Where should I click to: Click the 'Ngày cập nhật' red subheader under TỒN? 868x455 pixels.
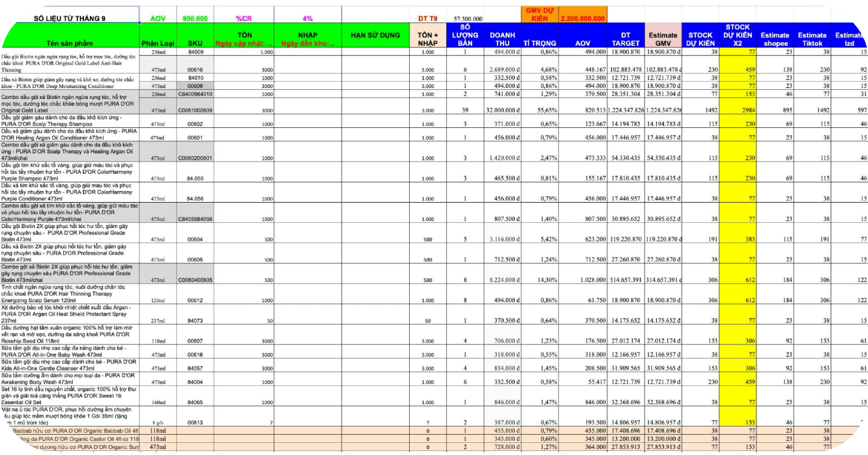(244, 44)
